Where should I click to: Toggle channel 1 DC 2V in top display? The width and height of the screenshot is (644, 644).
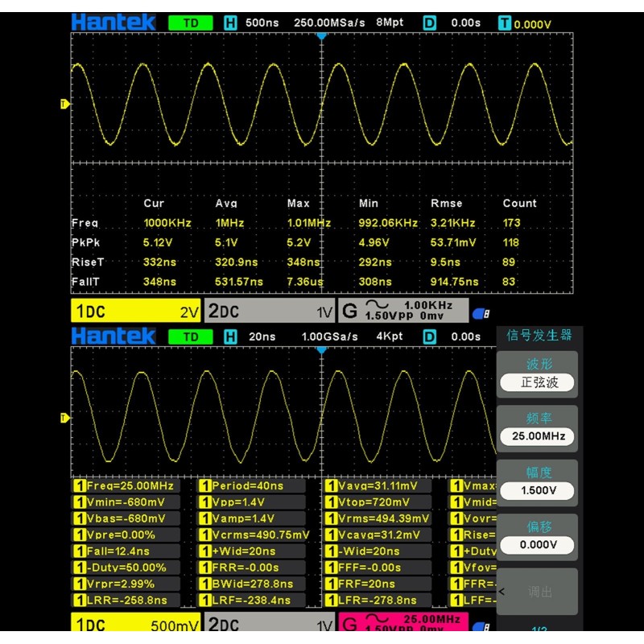[136, 312]
